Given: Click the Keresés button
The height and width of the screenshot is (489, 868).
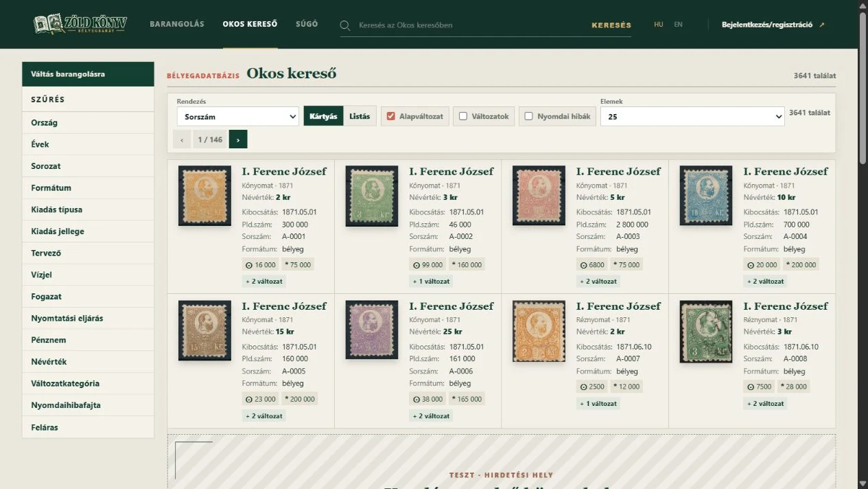Looking at the screenshot, I should coord(611,25).
